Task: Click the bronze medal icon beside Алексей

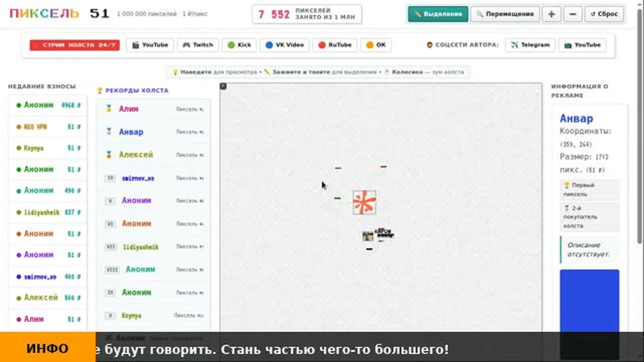Action: click(108, 155)
